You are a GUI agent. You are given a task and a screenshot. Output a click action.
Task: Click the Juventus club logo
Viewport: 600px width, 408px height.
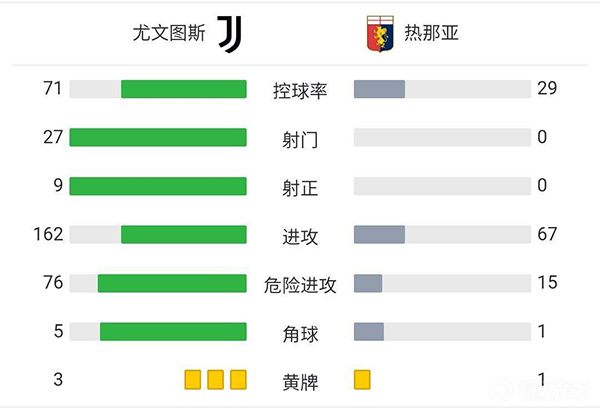point(229,34)
